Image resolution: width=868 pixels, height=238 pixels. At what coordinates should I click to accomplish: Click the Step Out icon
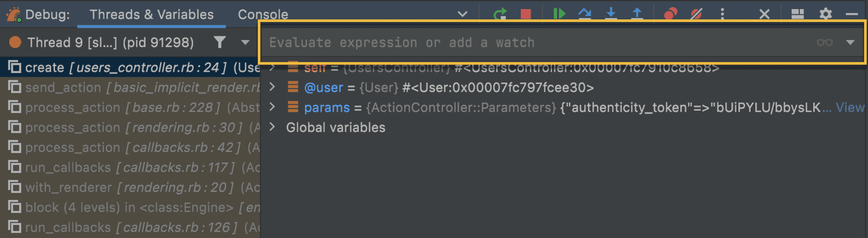click(x=637, y=14)
